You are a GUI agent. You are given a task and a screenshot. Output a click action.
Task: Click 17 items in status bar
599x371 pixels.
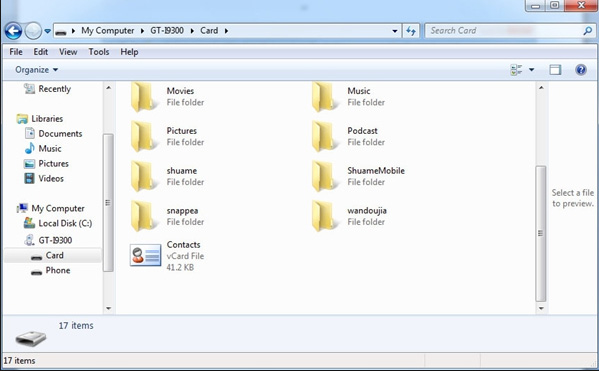click(x=19, y=360)
